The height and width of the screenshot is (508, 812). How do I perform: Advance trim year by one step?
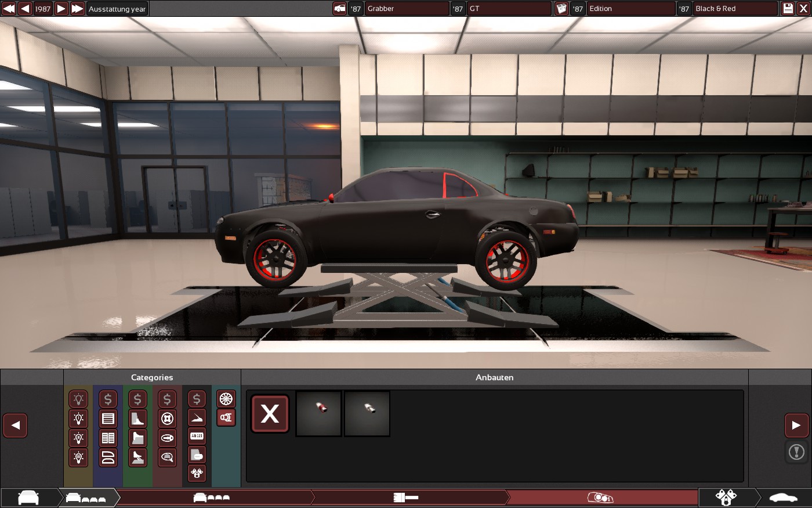pyautogui.click(x=61, y=9)
